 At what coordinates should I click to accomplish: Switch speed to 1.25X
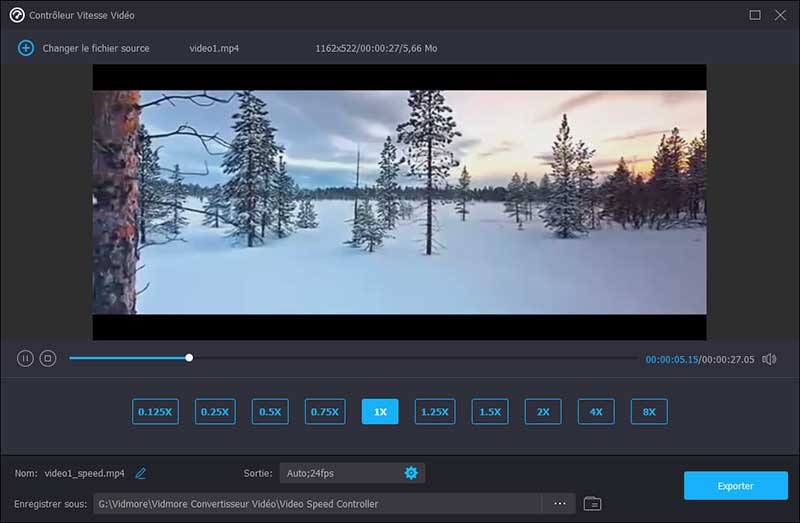click(435, 411)
